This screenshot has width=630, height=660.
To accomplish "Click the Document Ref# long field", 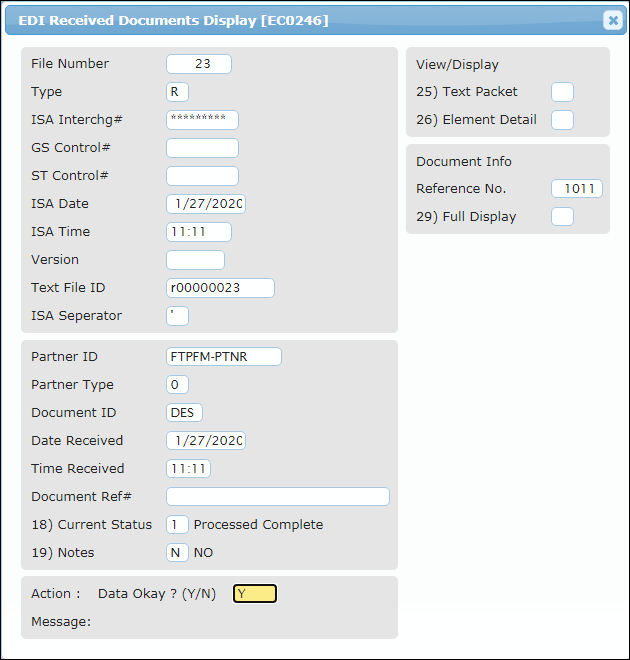I will 278,497.
